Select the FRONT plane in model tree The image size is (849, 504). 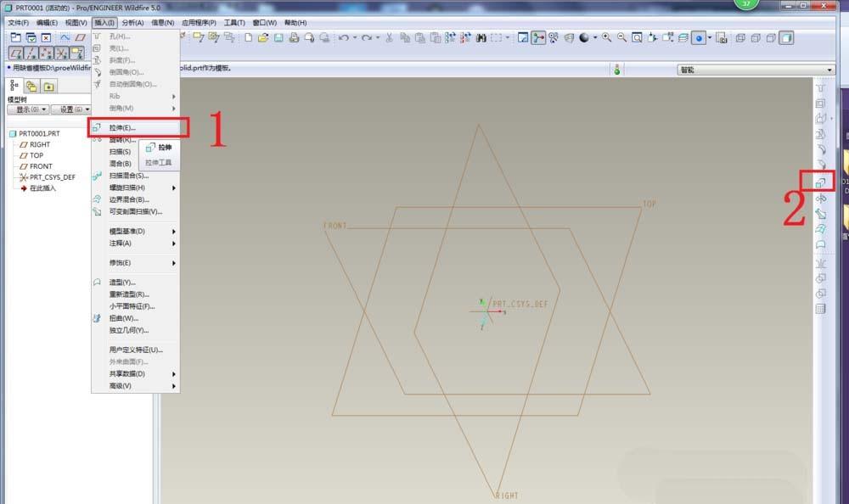point(41,166)
